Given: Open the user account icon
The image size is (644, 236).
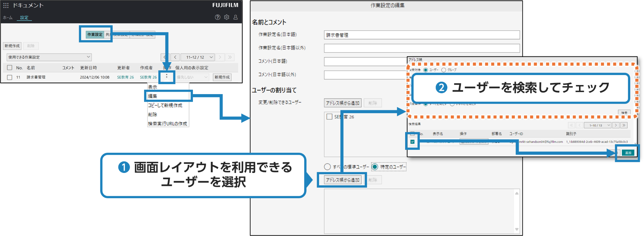Looking at the screenshot, I should click(235, 17).
